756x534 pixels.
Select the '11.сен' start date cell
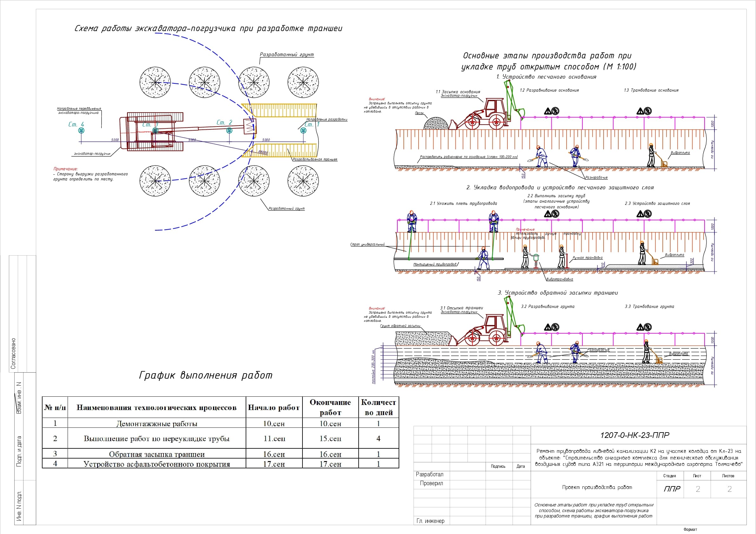coord(274,438)
